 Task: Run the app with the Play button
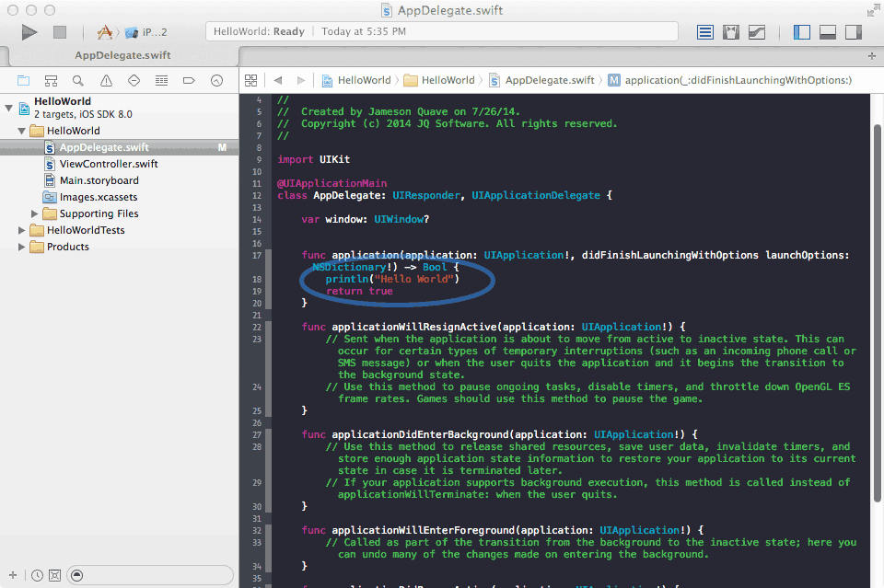tap(29, 32)
